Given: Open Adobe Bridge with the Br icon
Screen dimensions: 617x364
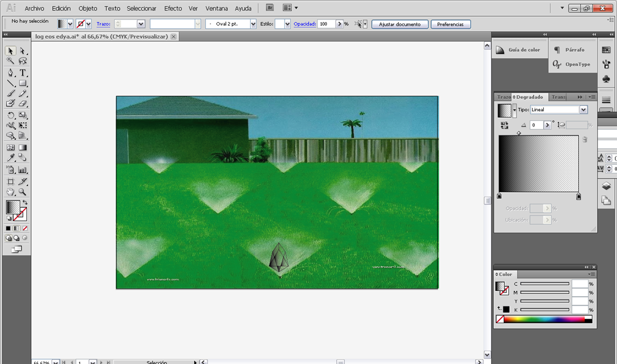Looking at the screenshot, I should point(270,8).
